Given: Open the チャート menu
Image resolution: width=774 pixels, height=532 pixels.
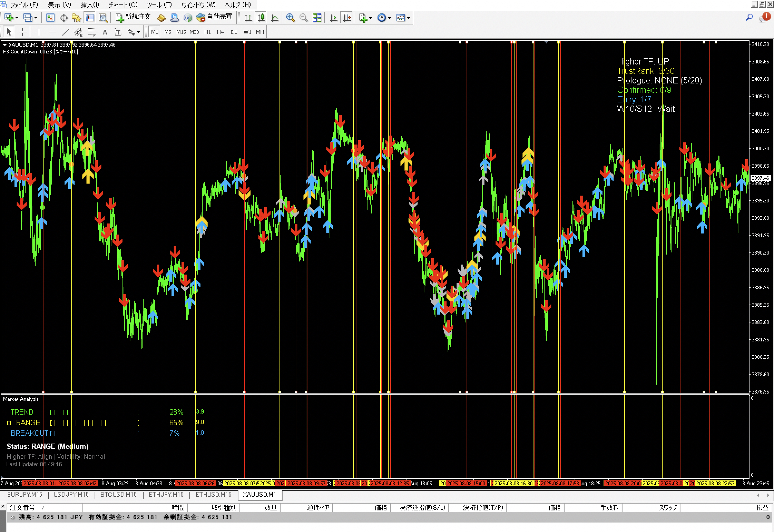Looking at the screenshot, I should [x=123, y=5].
